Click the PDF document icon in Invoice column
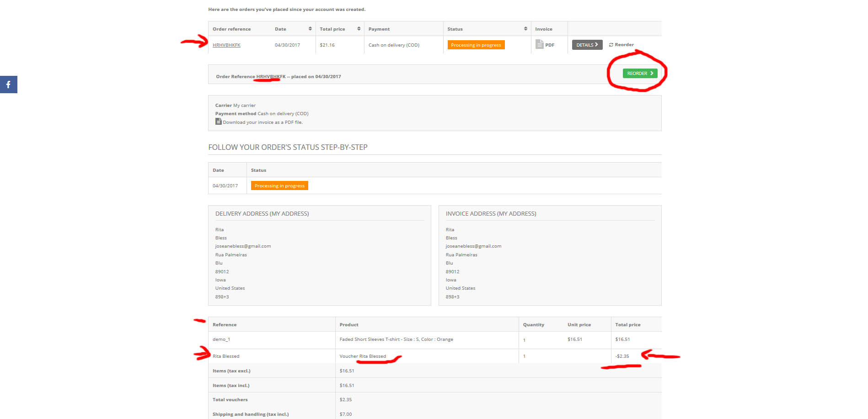 tap(540, 44)
